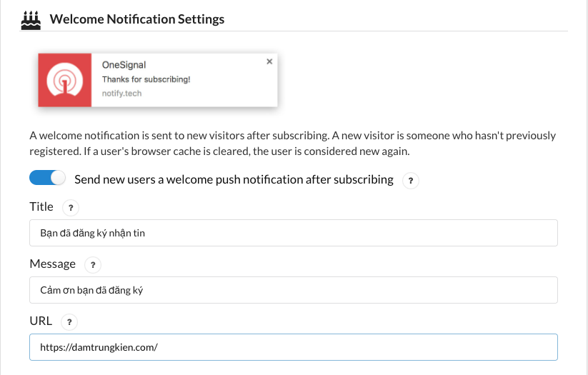Image resolution: width=588 pixels, height=375 pixels.
Task: Click the birthday cake icon beside the heading
Action: point(31,20)
